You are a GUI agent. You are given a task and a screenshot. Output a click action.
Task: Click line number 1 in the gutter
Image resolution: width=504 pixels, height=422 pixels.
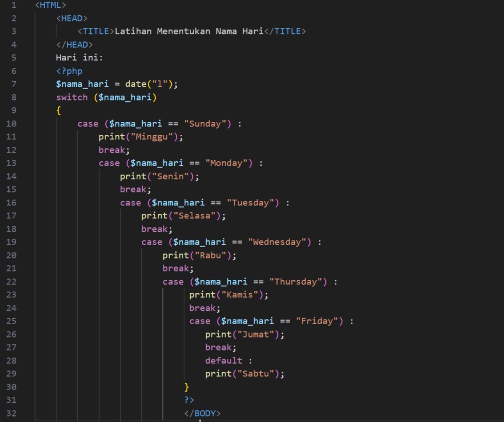13,5
